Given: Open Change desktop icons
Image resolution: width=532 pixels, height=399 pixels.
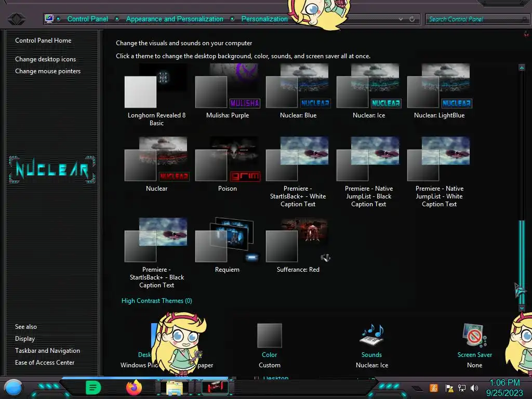Looking at the screenshot, I should click(46, 59).
